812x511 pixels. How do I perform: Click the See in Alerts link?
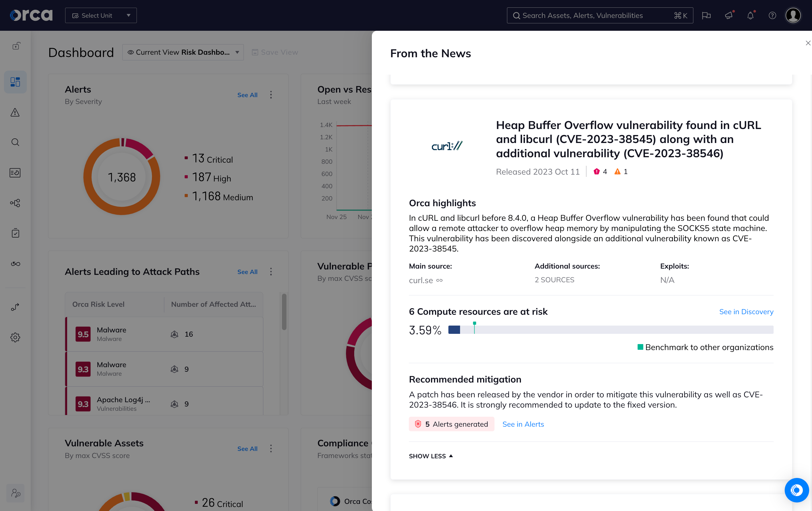[523, 424]
